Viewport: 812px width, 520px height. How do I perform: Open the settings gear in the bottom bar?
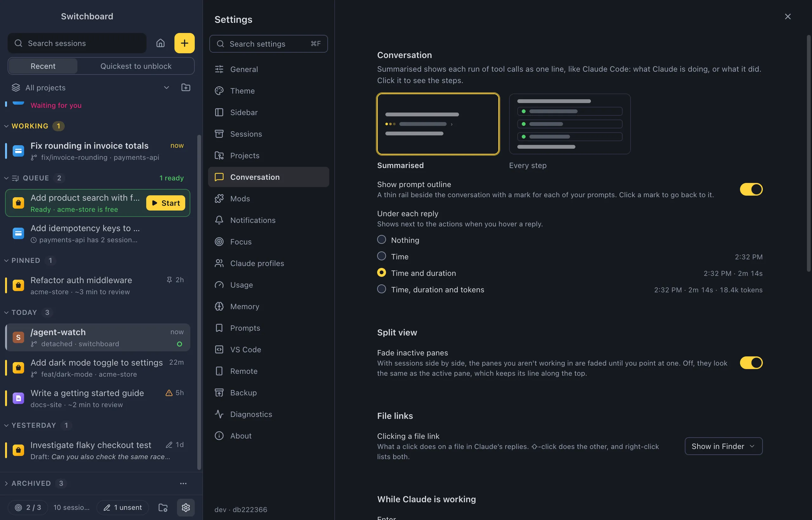pyautogui.click(x=186, y=507)
